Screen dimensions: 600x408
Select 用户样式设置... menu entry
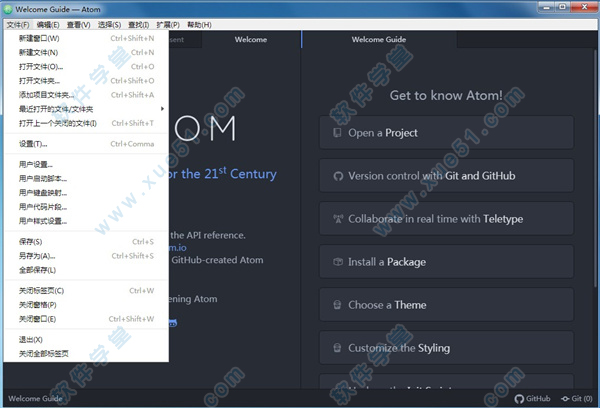[x=86, y=221]
